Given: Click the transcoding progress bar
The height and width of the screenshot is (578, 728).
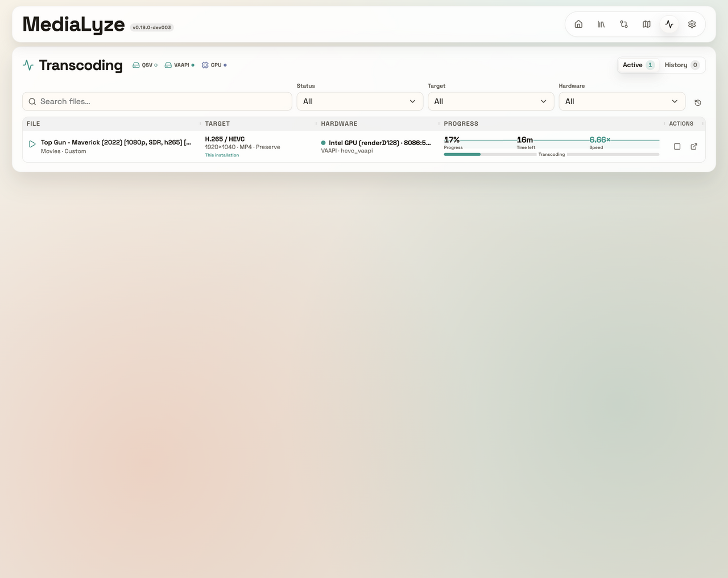Looking at the screenshot, I should coord(552,154).
